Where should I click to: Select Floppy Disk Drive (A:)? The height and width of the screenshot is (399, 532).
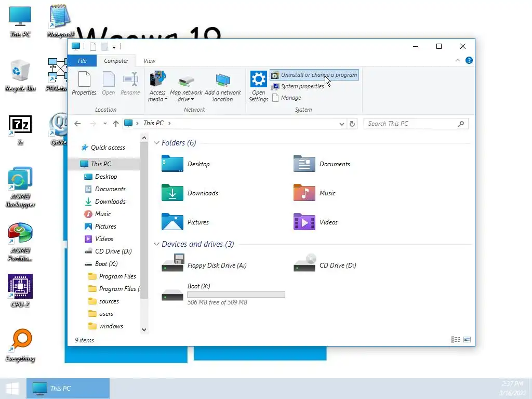tap(204, 263)
